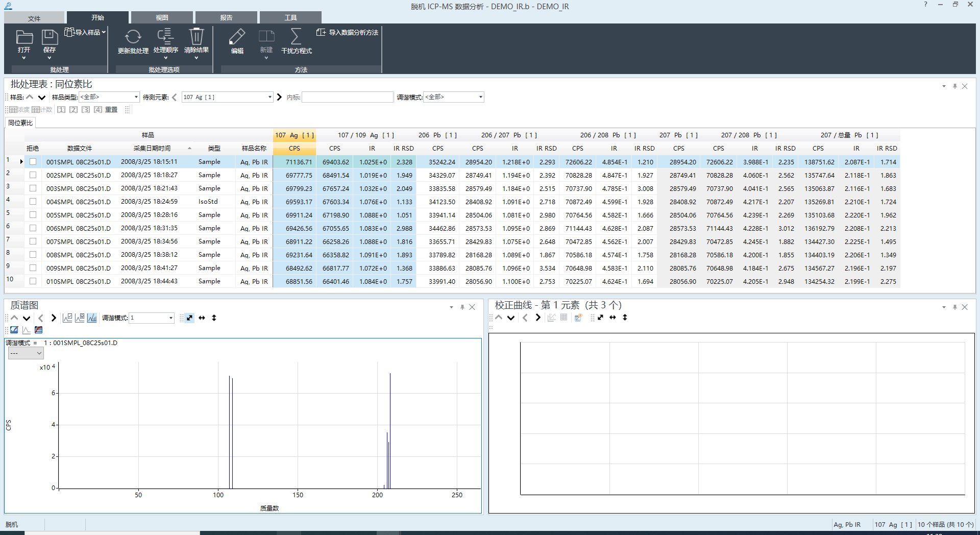Check reject box for 010SMPL row

coord(33,281)
